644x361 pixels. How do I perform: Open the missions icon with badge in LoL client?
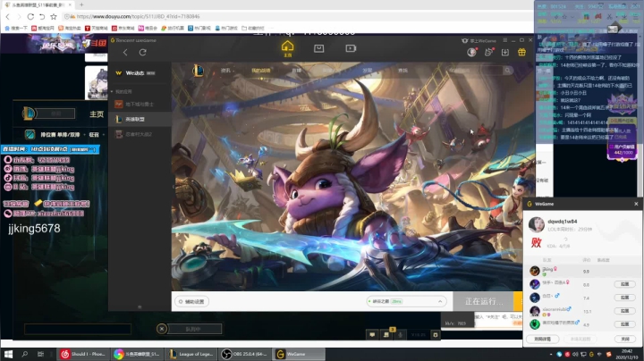click(386, 334)
